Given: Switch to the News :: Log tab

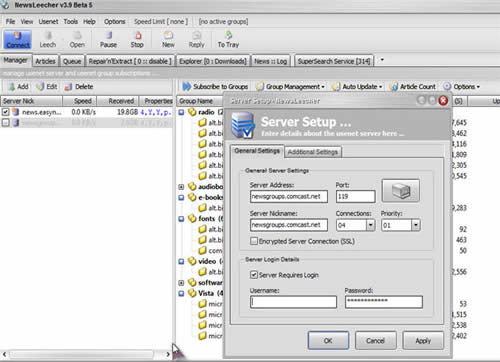Looking at the screenshot, I should tap(271, 61).
